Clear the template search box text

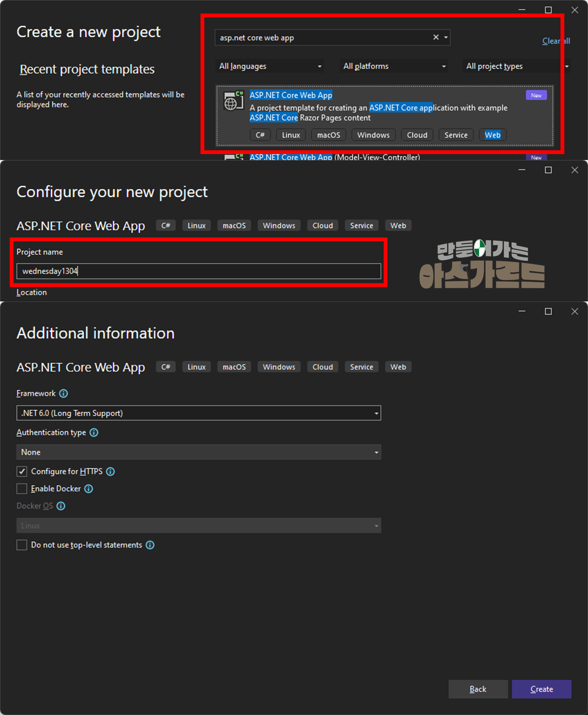pos(436,37)
